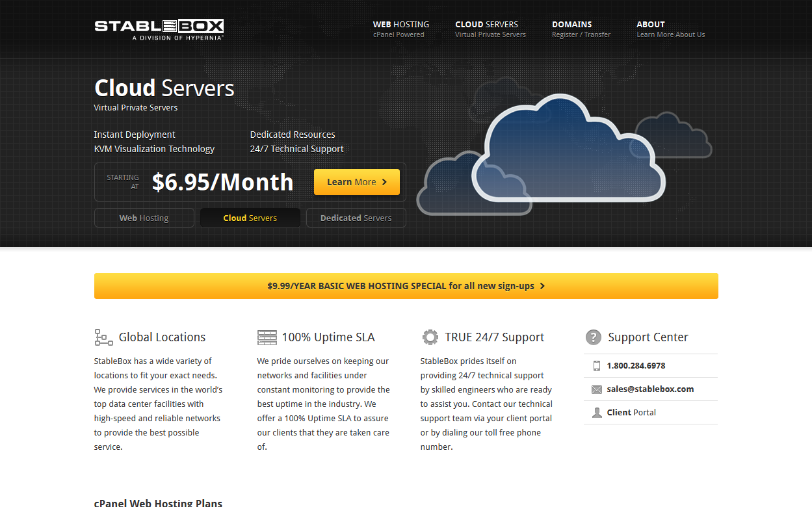Viewport: 812px width, 507px height.
Task: Click the cPanel Web Hosting Plans heading
Action: (158, 502)
